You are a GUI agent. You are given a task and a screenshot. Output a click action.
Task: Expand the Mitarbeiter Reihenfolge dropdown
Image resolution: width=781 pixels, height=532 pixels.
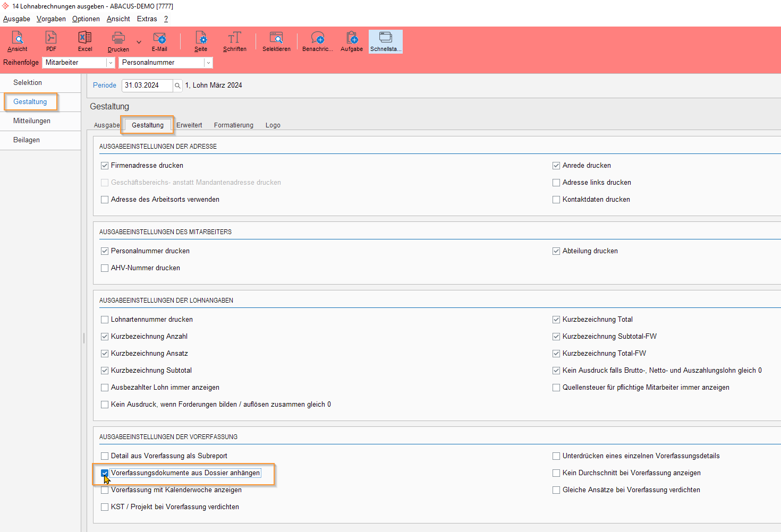click(x=111, y=63)
